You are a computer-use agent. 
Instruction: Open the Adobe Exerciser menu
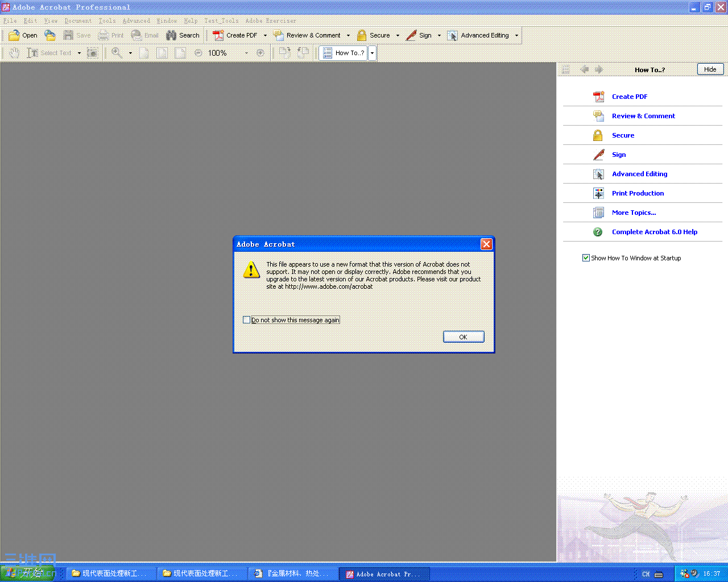pyautogui.click(x=271, y=20)
